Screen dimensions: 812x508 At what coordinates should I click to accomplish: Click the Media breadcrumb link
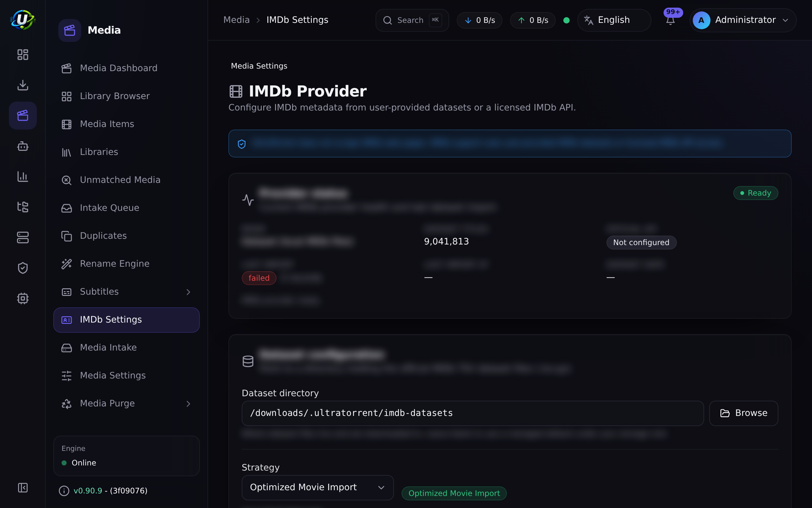(x=236, y=20)
